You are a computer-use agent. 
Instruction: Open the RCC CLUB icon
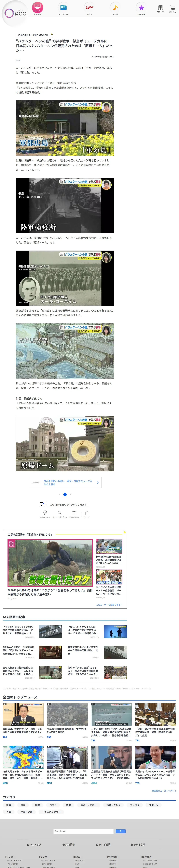[161, 9]
